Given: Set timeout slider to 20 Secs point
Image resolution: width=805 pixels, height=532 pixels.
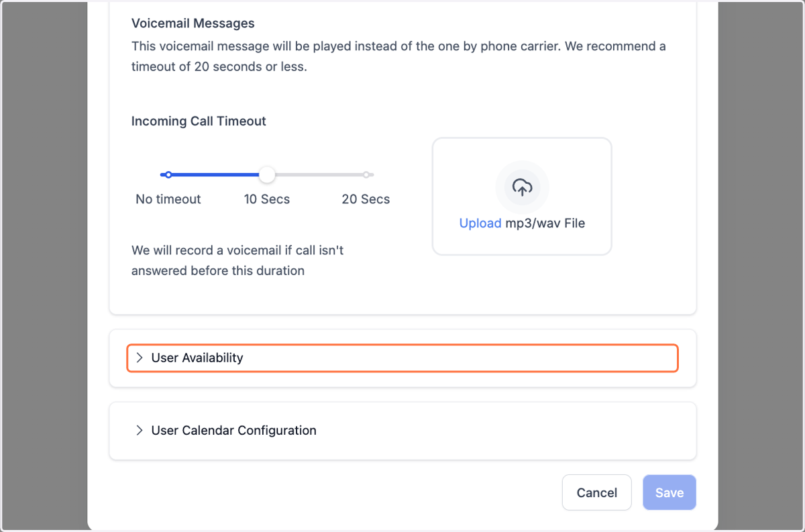Looking at the screenshot, I should 366,174.
